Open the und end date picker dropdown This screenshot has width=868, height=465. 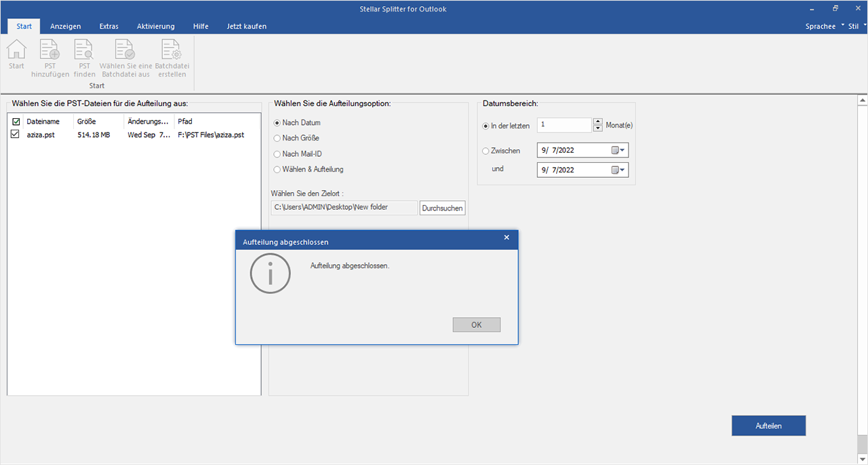618,170
